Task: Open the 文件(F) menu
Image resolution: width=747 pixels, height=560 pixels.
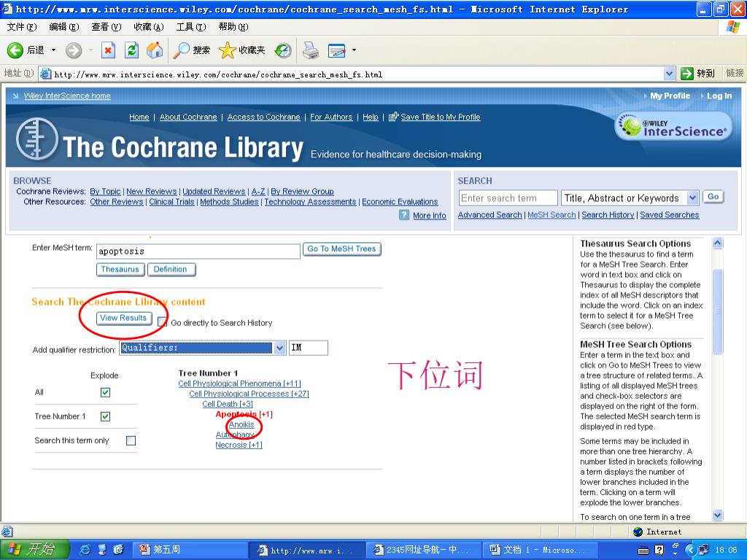Action: tap(21, 27)
